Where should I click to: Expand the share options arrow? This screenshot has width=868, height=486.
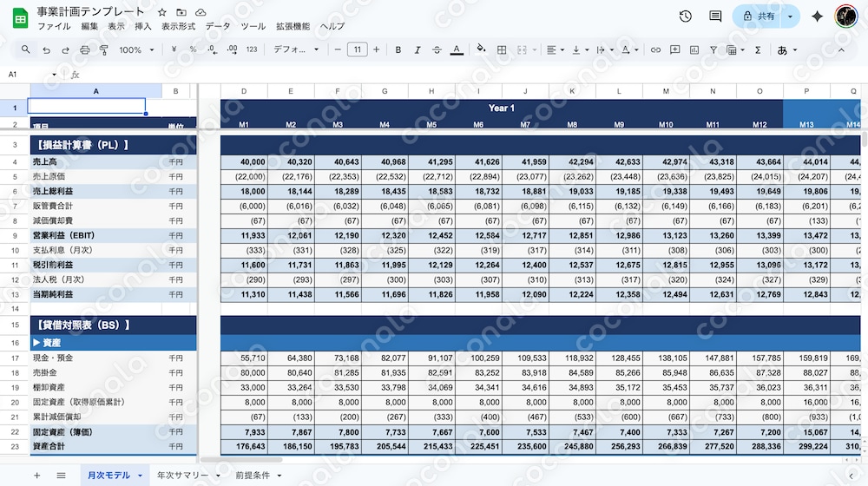tap(790, 16)
